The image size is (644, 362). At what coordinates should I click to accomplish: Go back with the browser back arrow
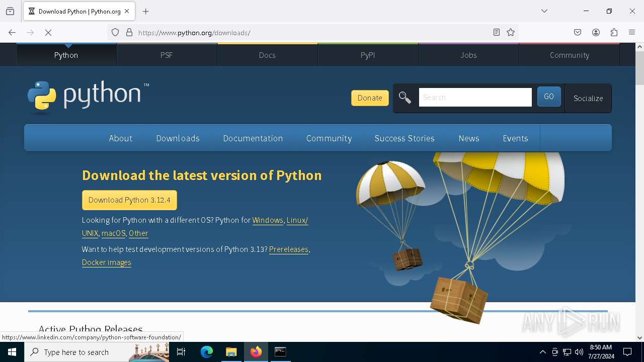12,33
